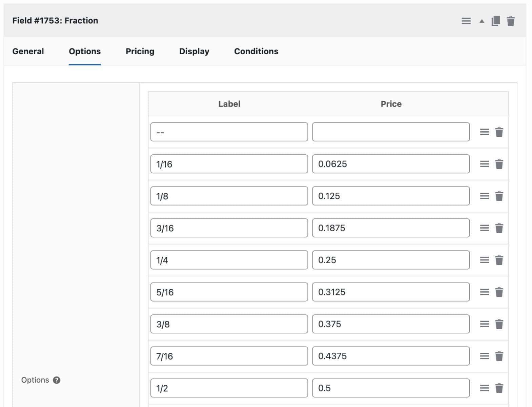
Task: Remove the 1/16 option row
Action: pos(499,164)
